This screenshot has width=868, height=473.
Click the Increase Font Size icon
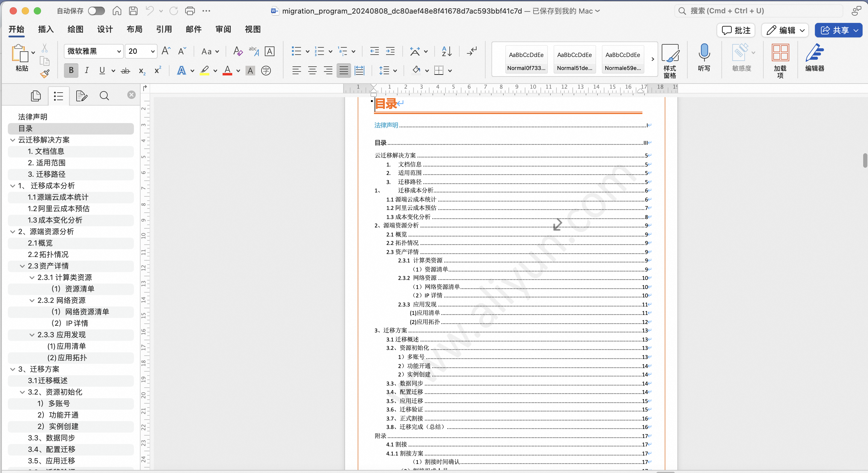(x=166, y=51)
